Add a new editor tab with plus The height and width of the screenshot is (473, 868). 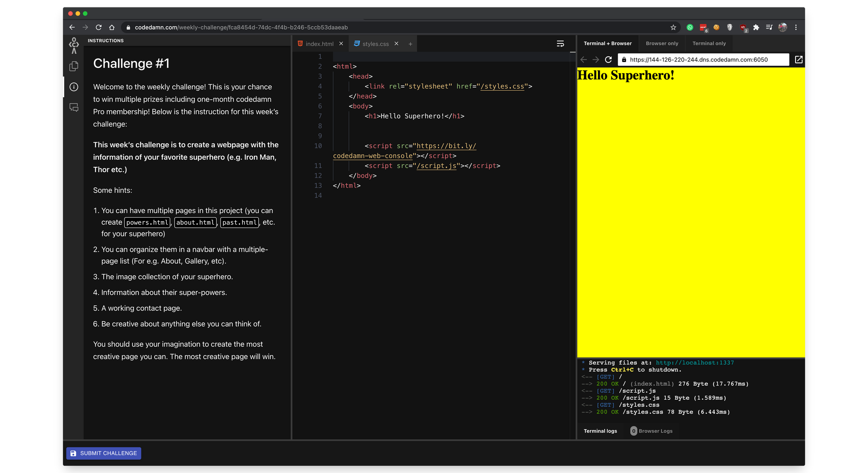click(x=410, y=44)
